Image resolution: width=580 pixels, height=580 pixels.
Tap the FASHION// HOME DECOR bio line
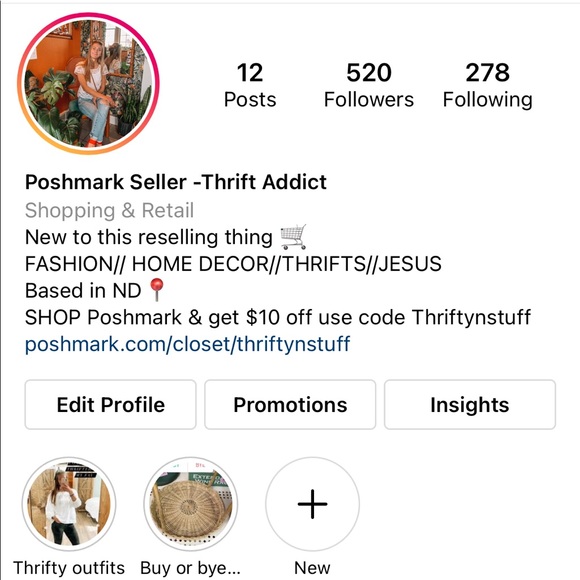tap(233, 264)
